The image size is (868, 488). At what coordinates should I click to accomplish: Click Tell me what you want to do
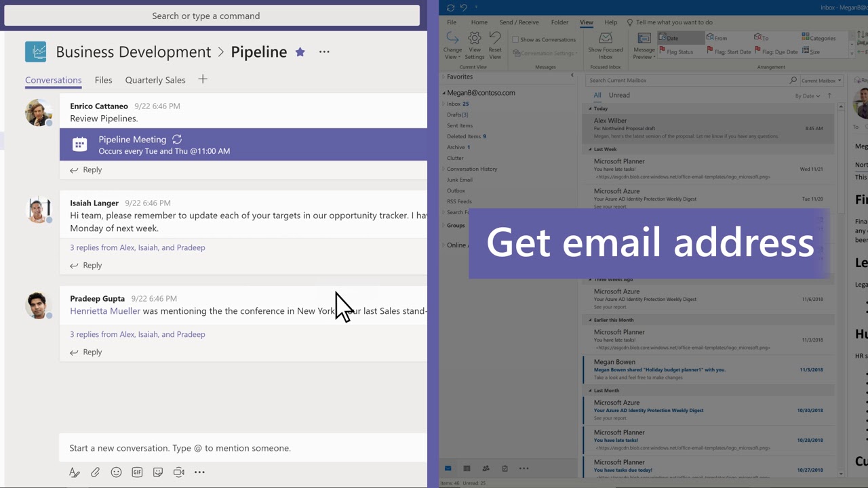(x=669, y=22)
